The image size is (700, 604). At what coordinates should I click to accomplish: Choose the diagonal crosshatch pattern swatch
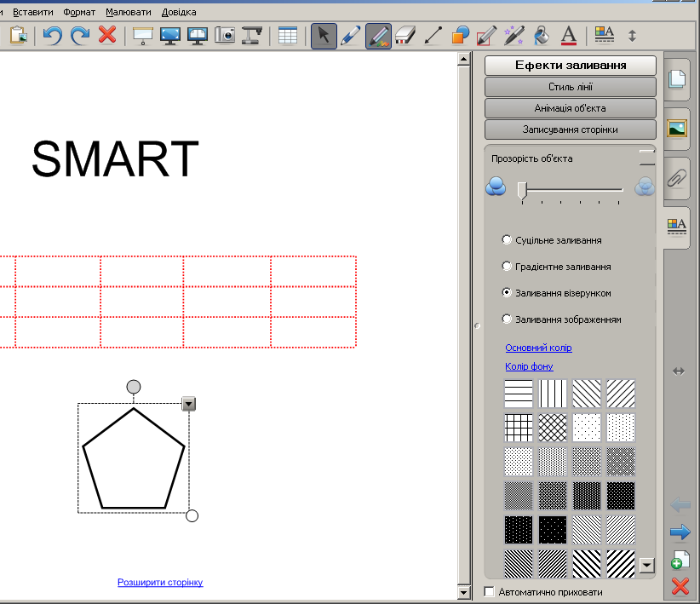pyautogui.click(x=553, y=428)
